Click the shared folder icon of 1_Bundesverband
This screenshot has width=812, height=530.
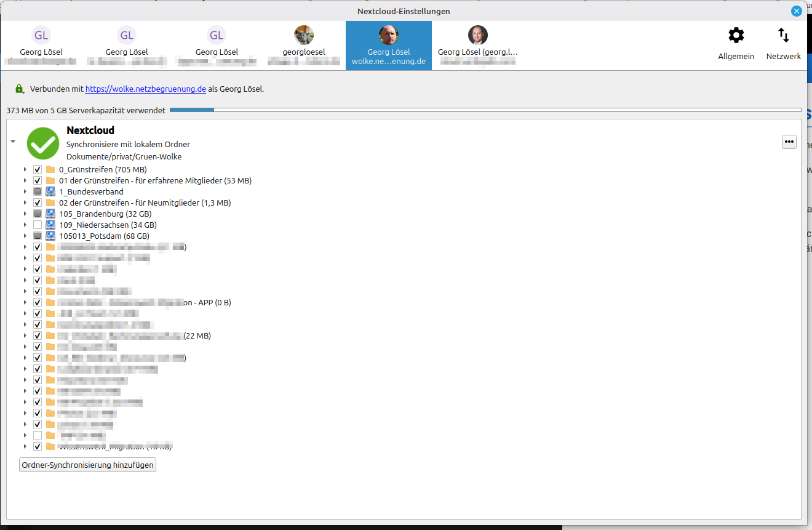point(50,191)
